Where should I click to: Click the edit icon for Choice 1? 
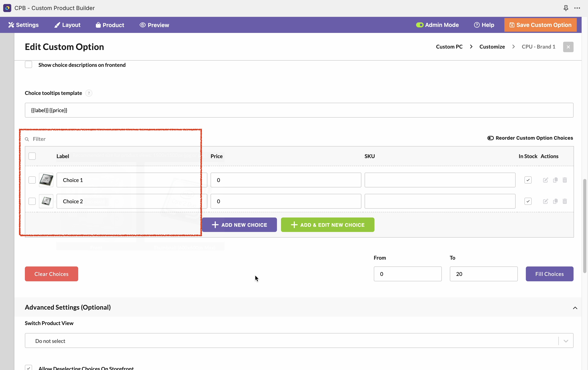(x=545, y=180)
